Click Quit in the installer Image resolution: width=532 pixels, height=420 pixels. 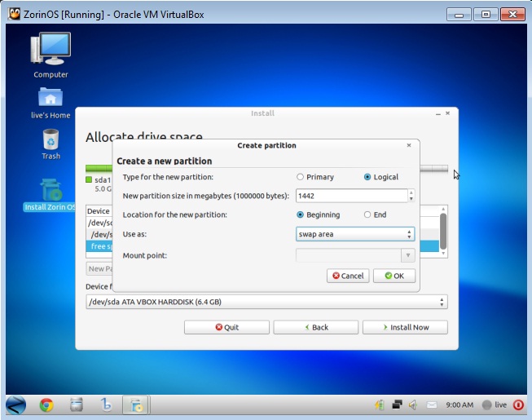[x=226, y=327]
